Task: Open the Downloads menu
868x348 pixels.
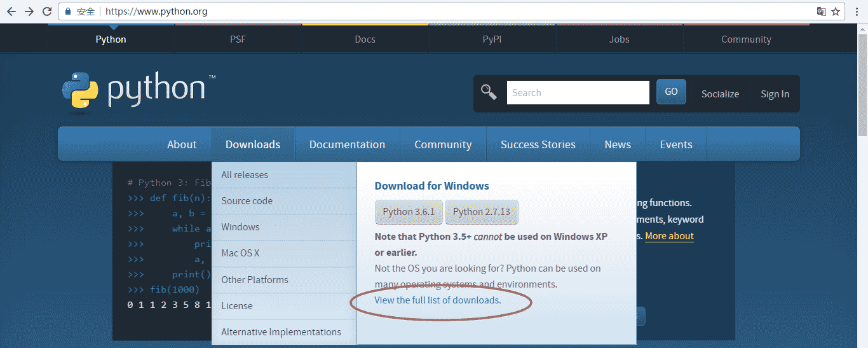Action: pos(253,144)
